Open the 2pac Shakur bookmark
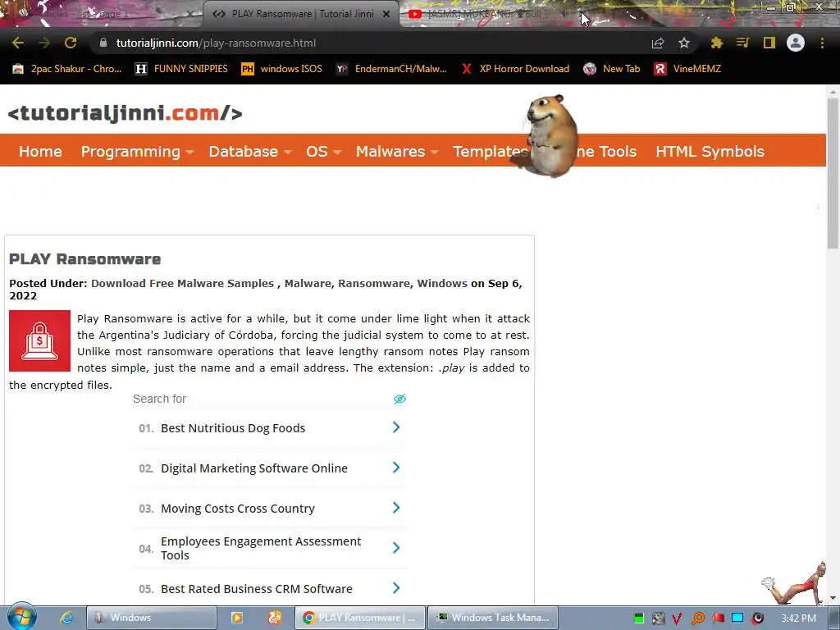 click(x=68, y=69)
